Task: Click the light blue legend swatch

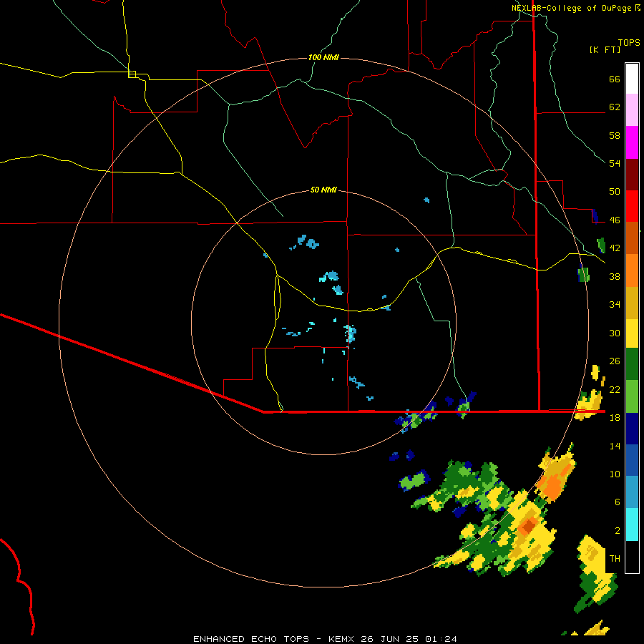Action: coord(632,492)
